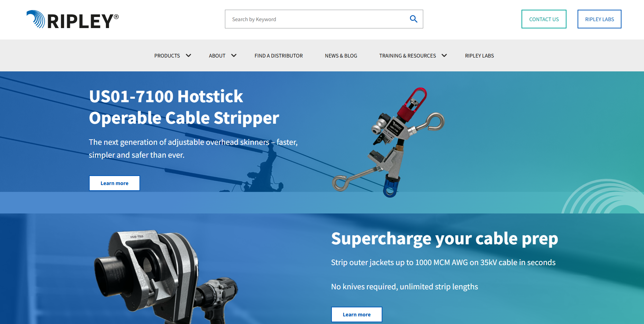Go to Find a Distributor page
644x324 pixels.
[x=279, y=56]
